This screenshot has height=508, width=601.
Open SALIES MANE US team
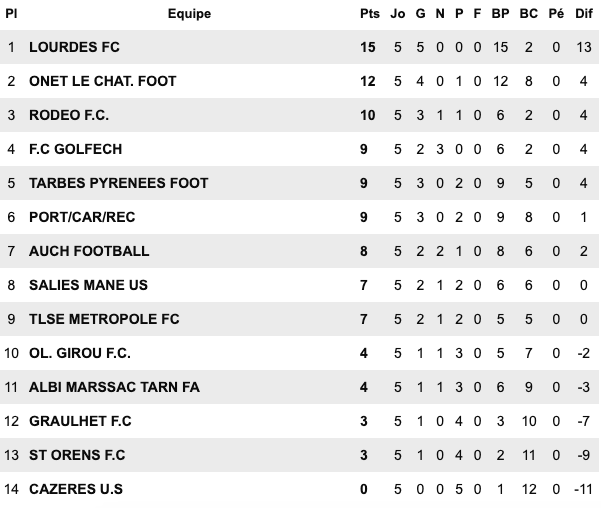tap(88, 285)
